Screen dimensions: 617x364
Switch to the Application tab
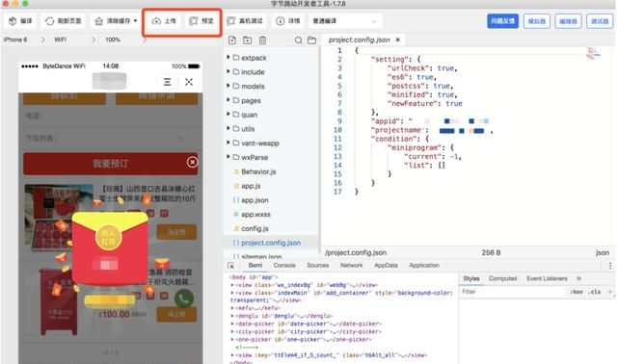(x=424, y=266)
